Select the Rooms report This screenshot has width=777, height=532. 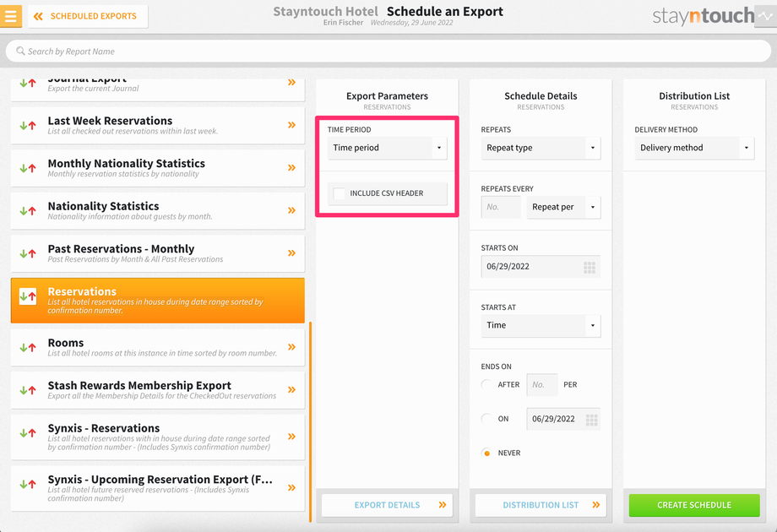[158, 347]
